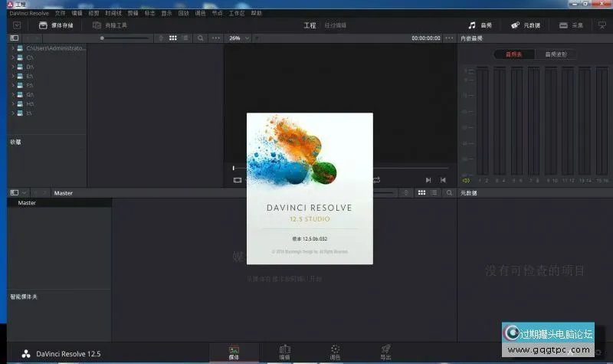This screenshot has height=364, width=613.
Task: Open the 26% viewer zoom dropdown
Action: pos(239,38)
